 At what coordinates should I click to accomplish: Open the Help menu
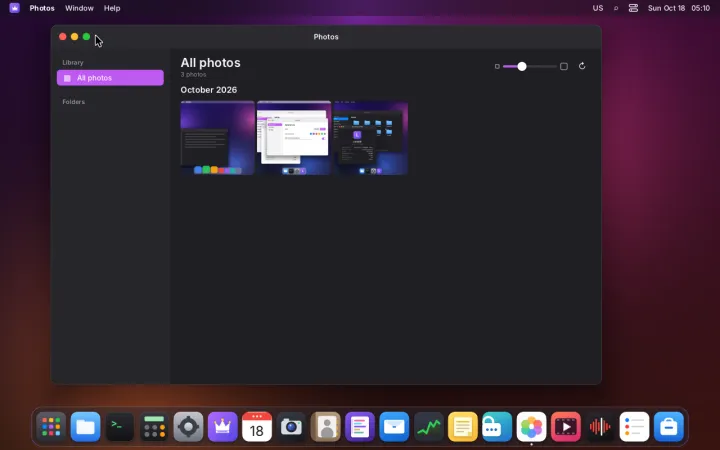click(112, 8)
